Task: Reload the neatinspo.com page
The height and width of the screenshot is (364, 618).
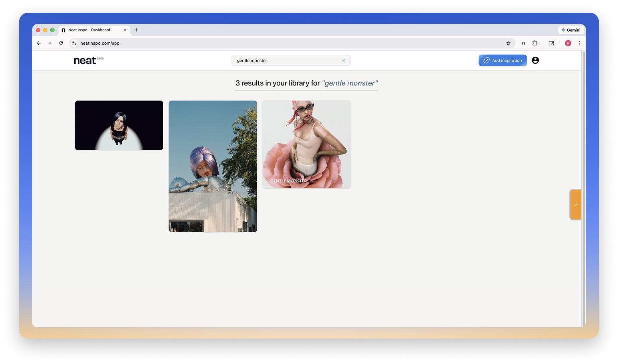Action: pos(61,43)
